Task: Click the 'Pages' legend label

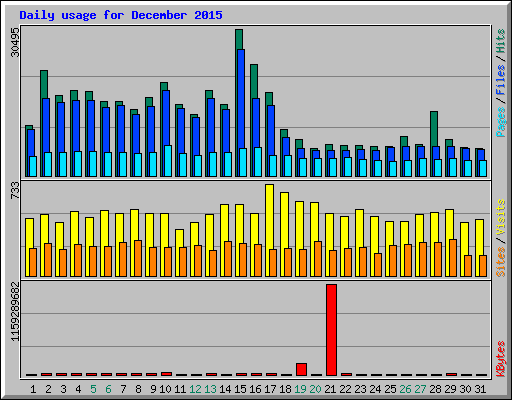Action: [x=500, y=122]
